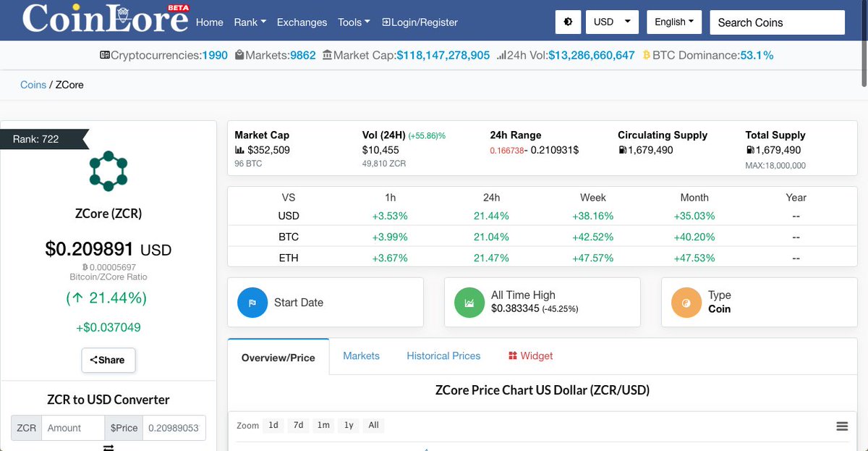Click the Circulating Supply icon
Image resolution: width=868 pixels, height=451 pixels.
(x=622, y=150)
